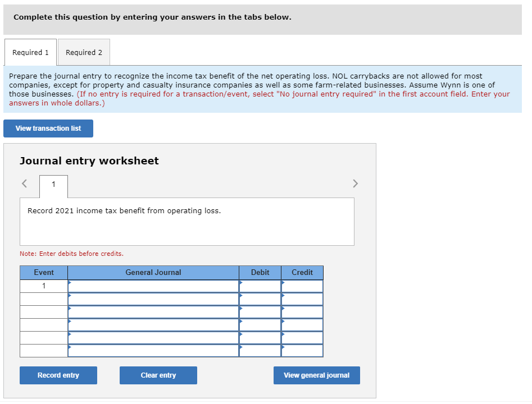
Task: Go to next journal entry arrow
Action: 355,183
